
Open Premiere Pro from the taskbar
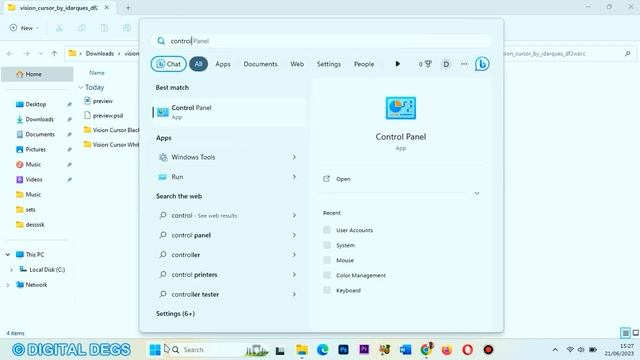point(364,349)
